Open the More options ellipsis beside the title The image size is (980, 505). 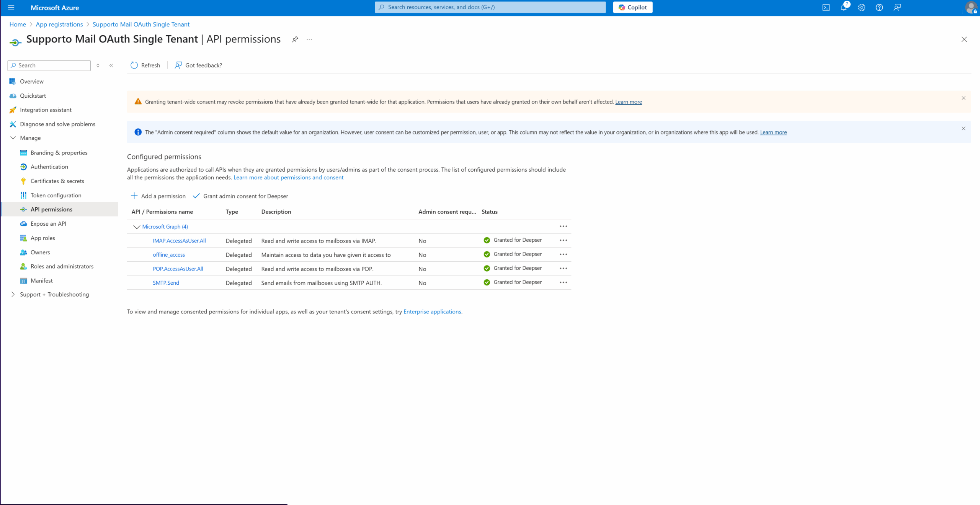tap(309, 39)
